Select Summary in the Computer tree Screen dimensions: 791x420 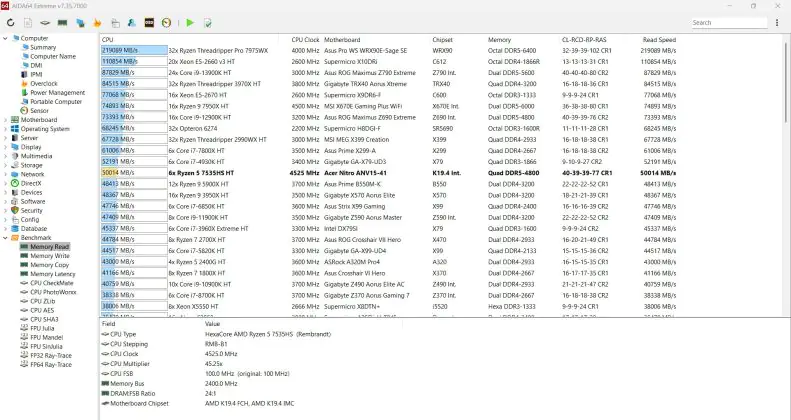43,47
